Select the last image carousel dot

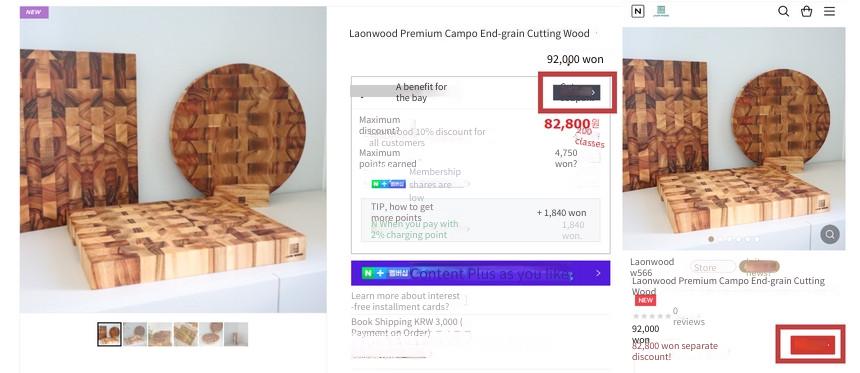pyautogui.click(x=757, y=239)
